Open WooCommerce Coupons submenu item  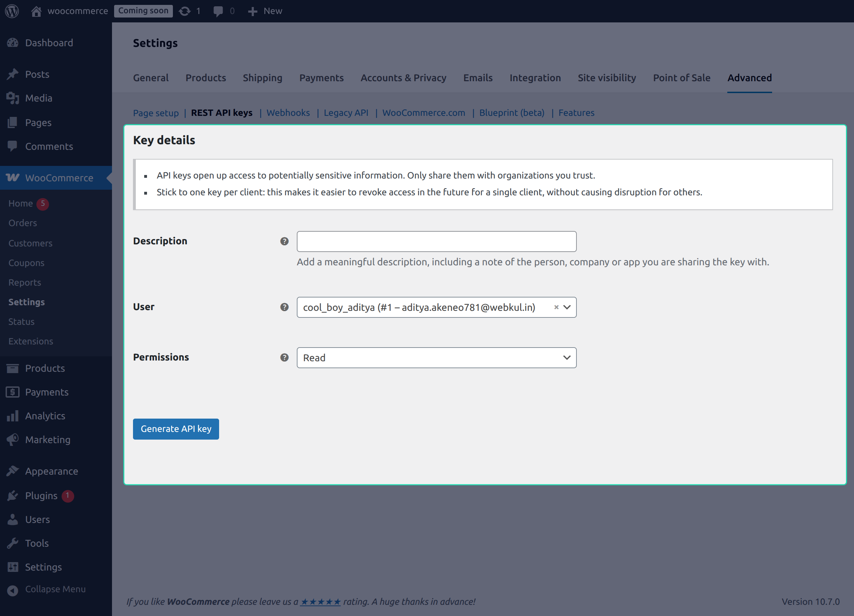(x=26, y=263)
